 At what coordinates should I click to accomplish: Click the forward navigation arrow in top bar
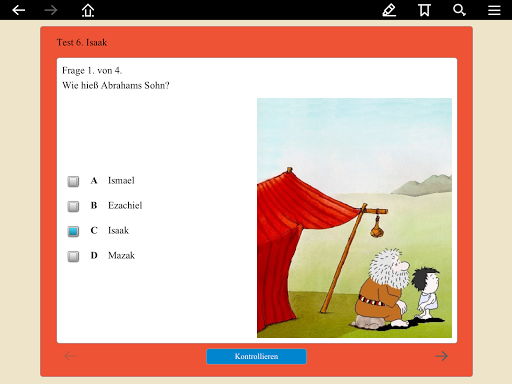click(51, 10)
